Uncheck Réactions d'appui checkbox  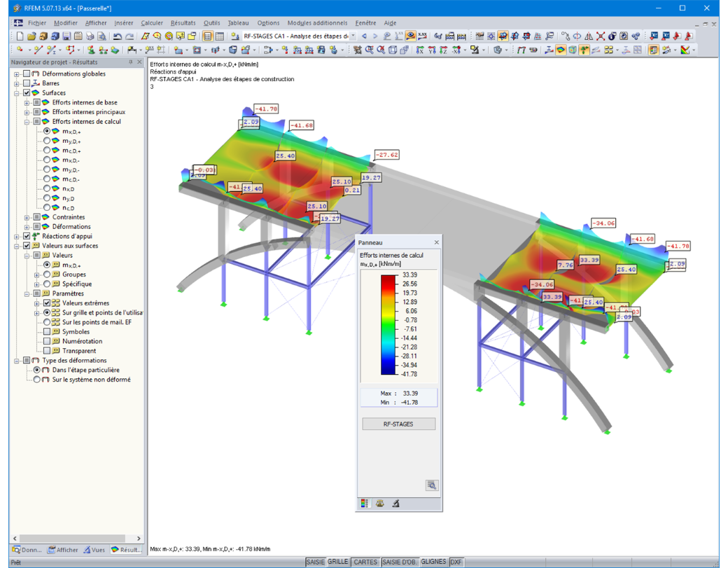coord(27,236)
